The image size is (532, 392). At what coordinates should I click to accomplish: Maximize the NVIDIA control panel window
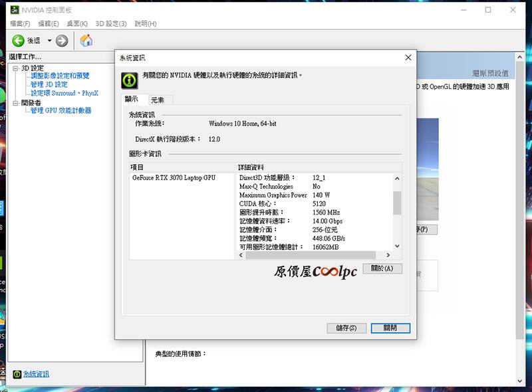click(488, 10)
